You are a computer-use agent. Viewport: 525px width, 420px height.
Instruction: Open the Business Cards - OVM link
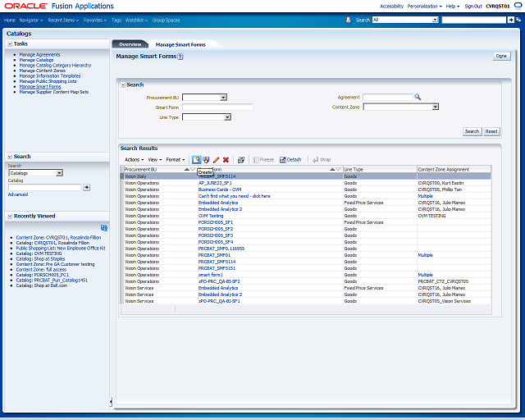pyautogui.click(x=220, y=189)
